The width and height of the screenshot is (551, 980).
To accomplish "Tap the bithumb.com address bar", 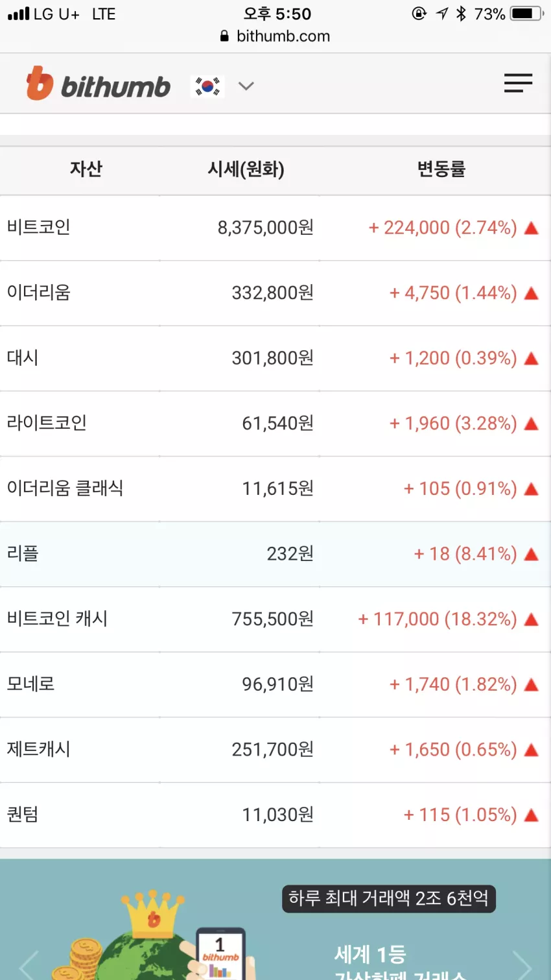I will tap(275, 36).
